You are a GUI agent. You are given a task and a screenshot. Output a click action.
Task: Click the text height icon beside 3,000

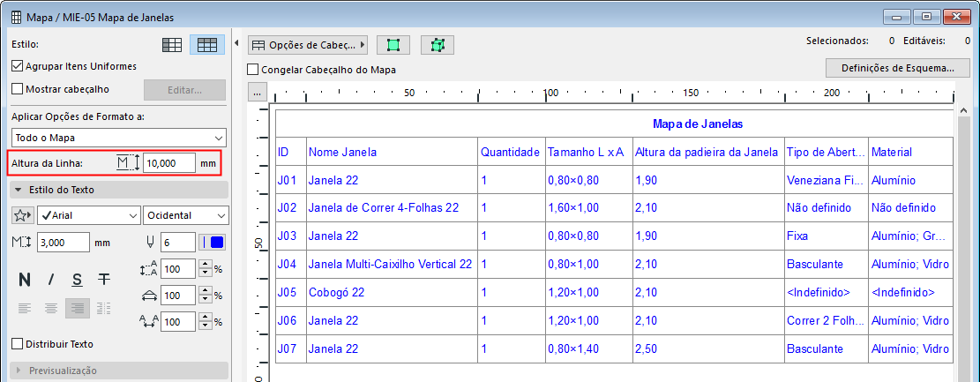click(21, 242)
